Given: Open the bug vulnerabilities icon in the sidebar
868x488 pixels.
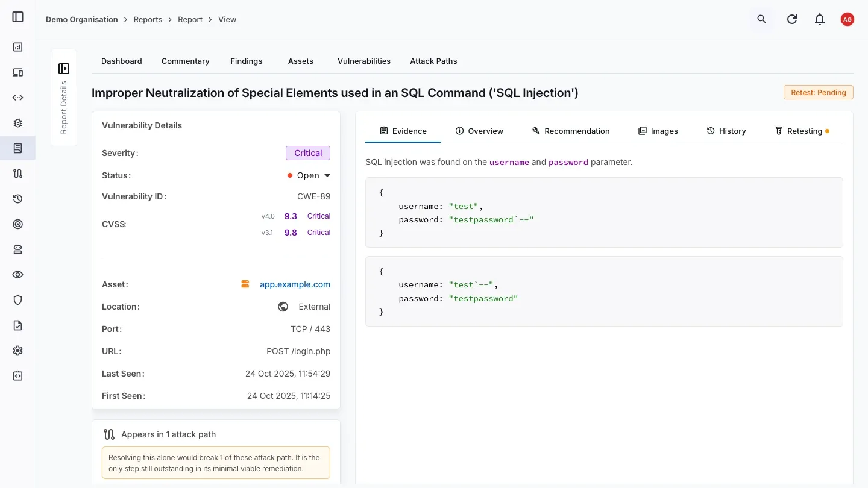Looking at the screenshot, I should pyautogui.click(x=17, y=123).
